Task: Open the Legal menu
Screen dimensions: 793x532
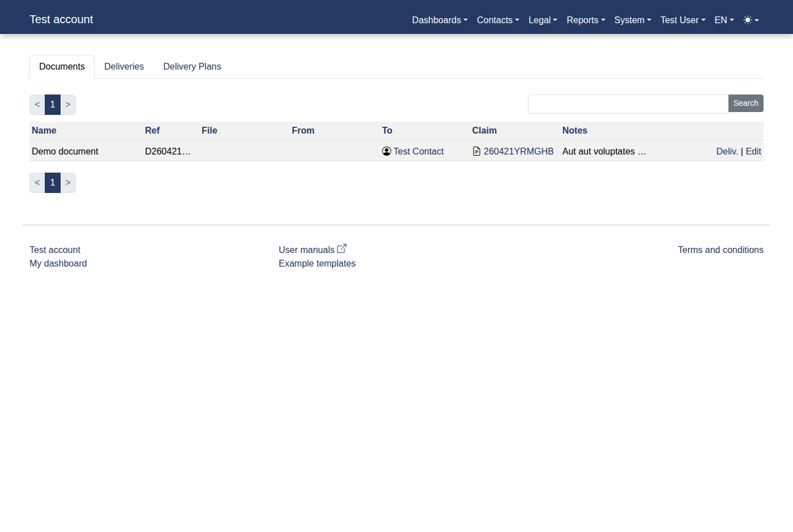Action: pyautogui.click(x=542, y=20)
